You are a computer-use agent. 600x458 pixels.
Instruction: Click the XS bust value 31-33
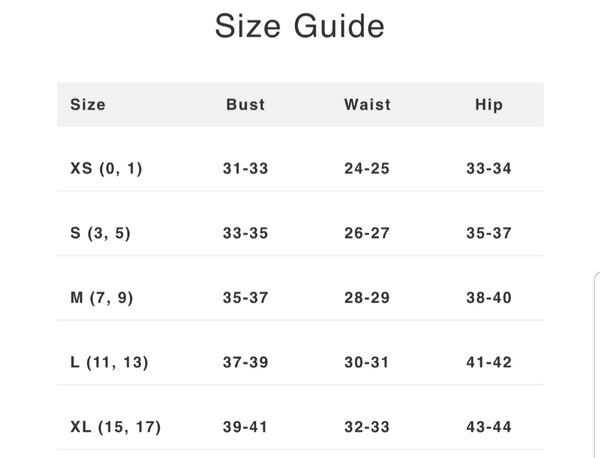(246, 169)
